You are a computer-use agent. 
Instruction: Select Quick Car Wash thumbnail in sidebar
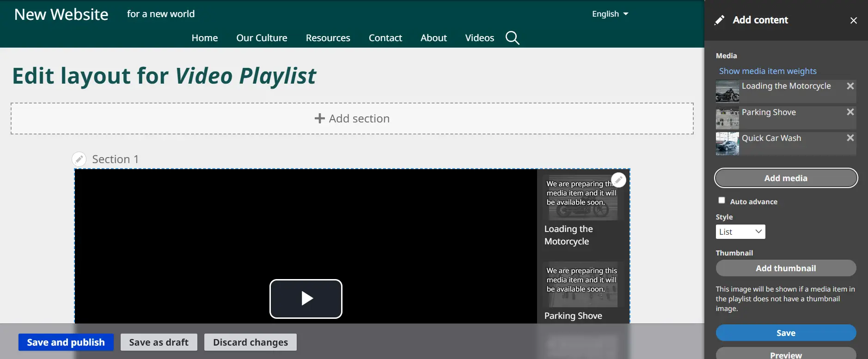727,144
